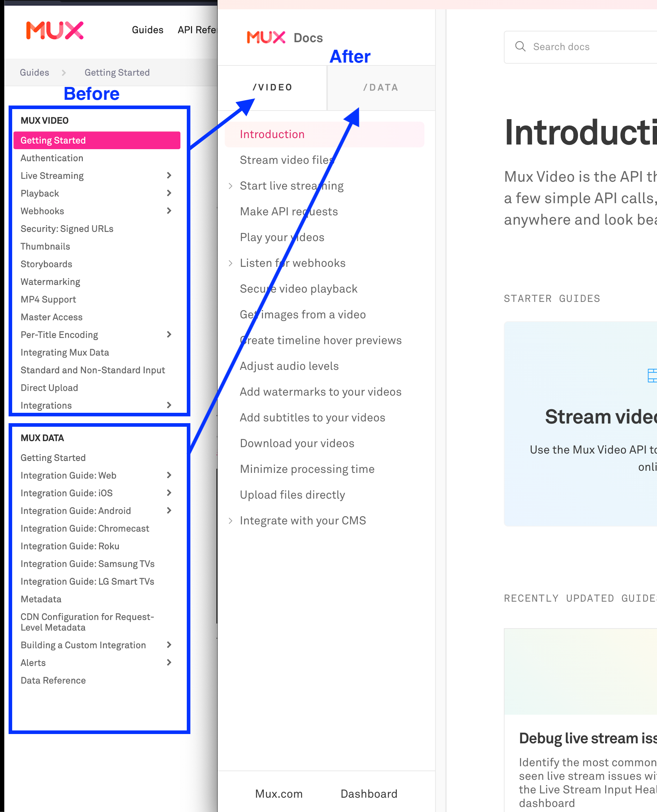The width and height of the screenshot is (657, 812).
Task: Expand the Integrate with your CMS section
Action: point(230,521)
